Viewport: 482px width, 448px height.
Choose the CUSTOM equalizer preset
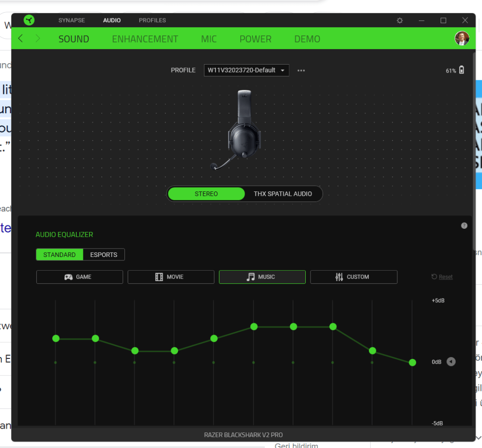pos(354,277)
